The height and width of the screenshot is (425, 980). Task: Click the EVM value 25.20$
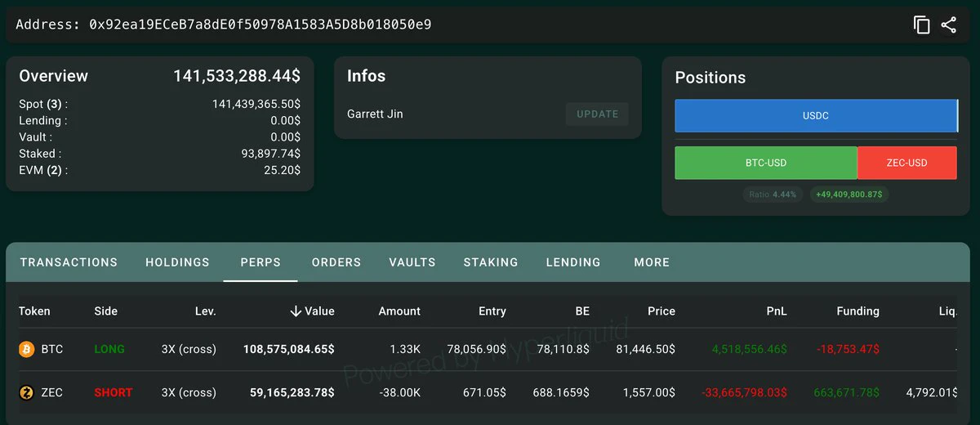tap(282, 170)
